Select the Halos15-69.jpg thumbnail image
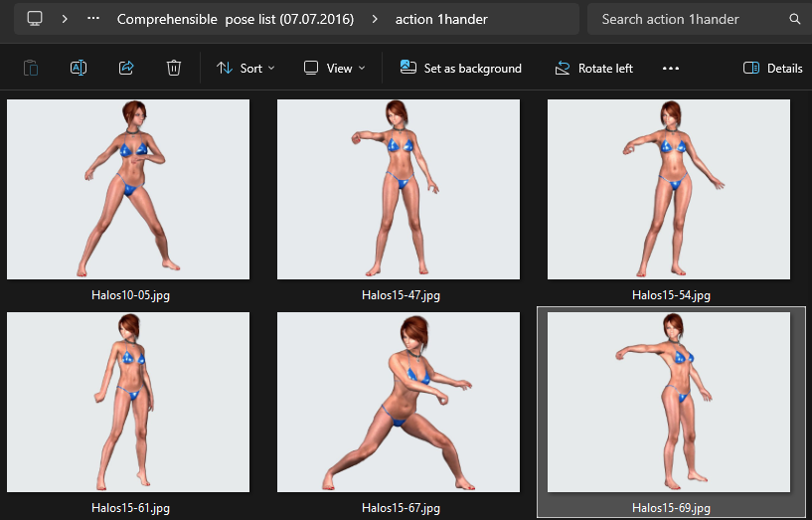Screen dimensions: 812x520 [x=669, y=402]
